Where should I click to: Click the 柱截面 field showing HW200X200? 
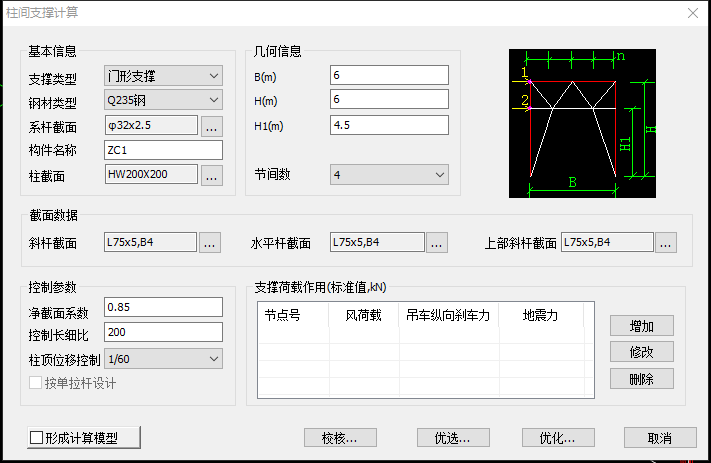point(151,174)
